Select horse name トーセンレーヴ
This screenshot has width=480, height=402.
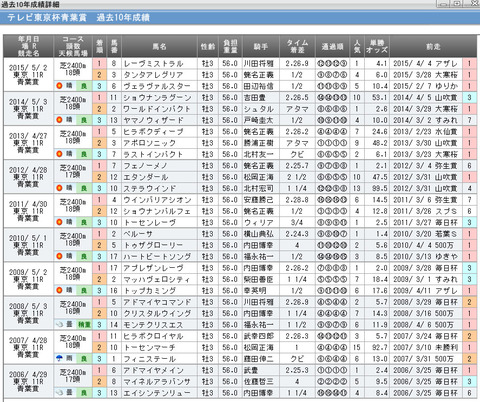pos(150,222)
